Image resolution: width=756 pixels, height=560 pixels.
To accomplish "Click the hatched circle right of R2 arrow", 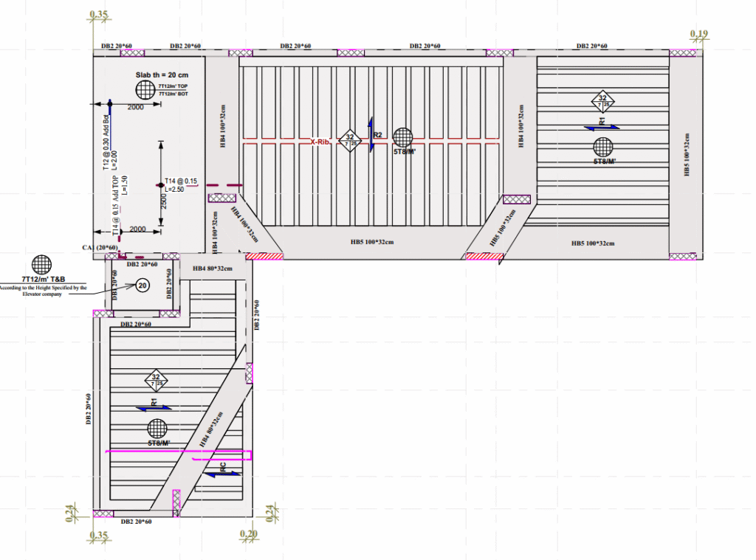I will point(402,137).
